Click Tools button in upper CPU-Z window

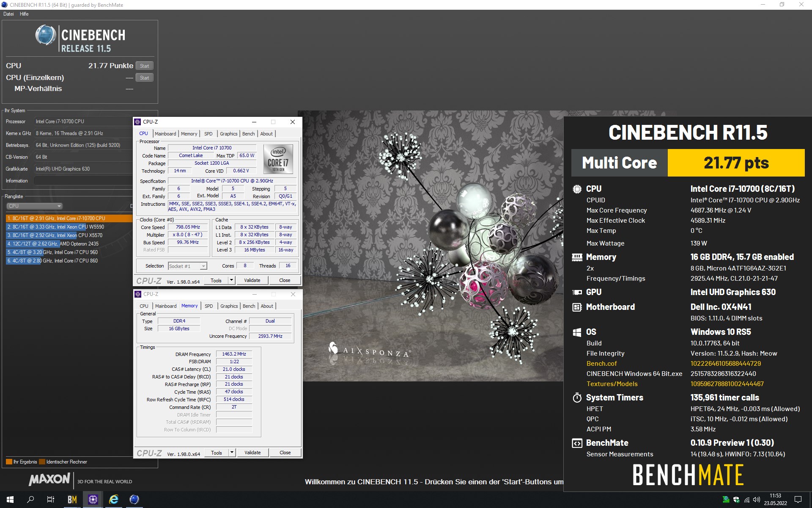(216, 280)
